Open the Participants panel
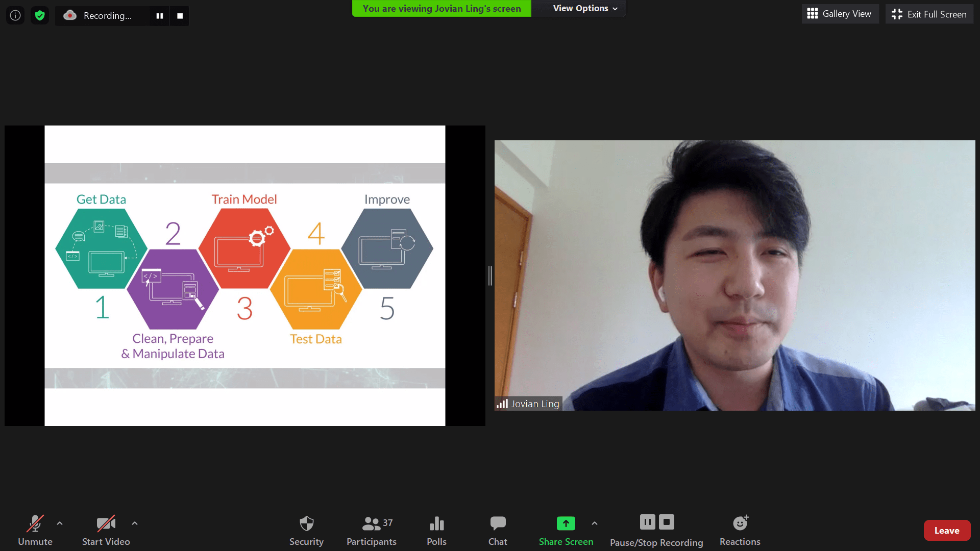The width and height of the screenshot is (980, 551). (371, 531)
